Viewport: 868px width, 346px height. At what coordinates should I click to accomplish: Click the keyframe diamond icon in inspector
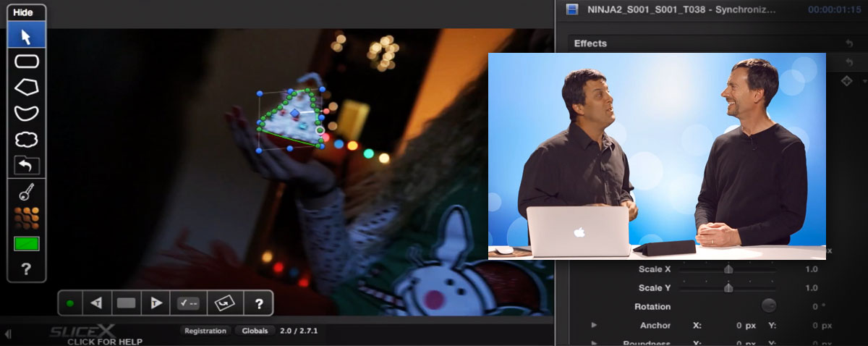click(x=846, y=82)
